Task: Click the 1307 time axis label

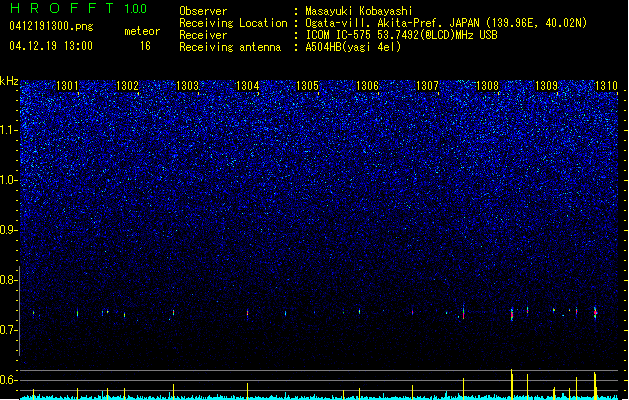Action: (x=428, y=86)
